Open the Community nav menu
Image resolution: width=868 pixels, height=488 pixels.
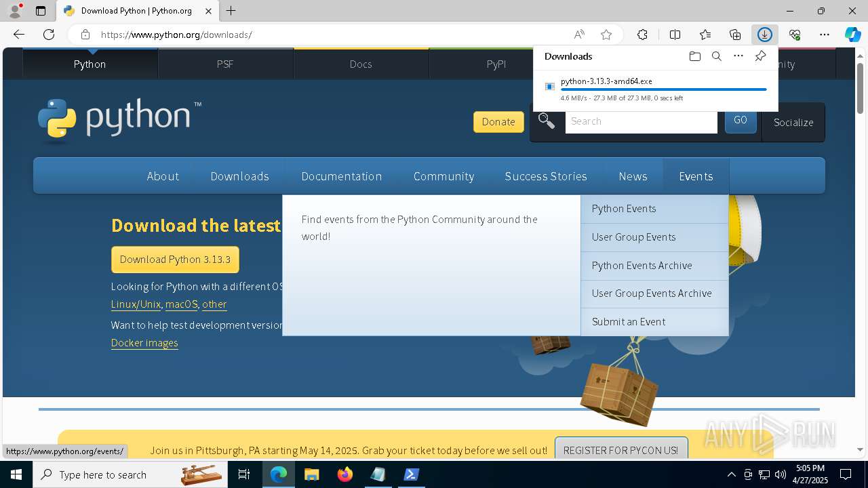pos(443,176)
